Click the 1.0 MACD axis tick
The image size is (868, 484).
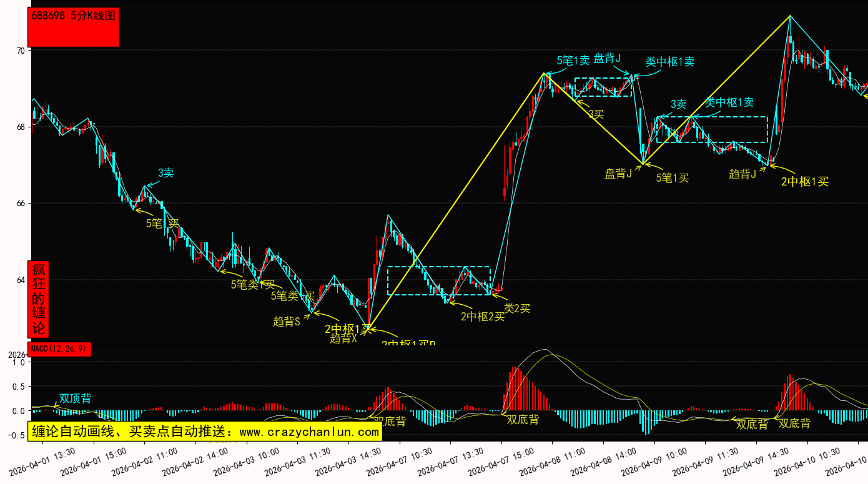coord(18,362)
